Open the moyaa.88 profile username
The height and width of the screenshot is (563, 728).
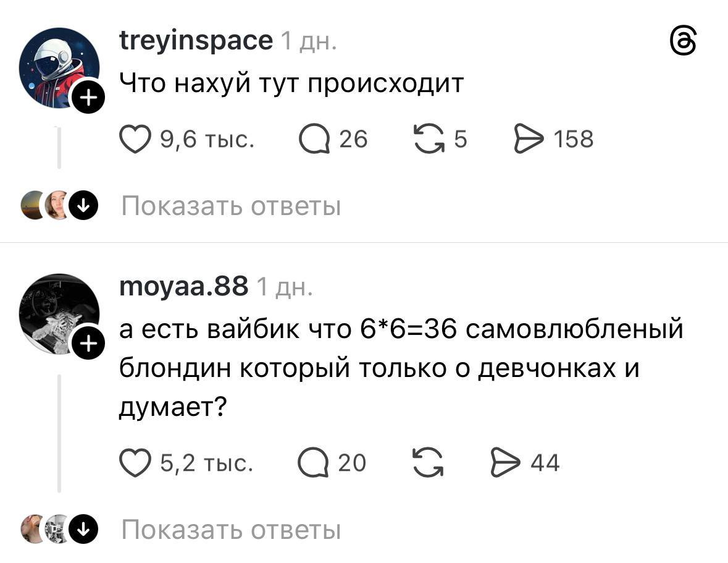click(x=183, y=286)
